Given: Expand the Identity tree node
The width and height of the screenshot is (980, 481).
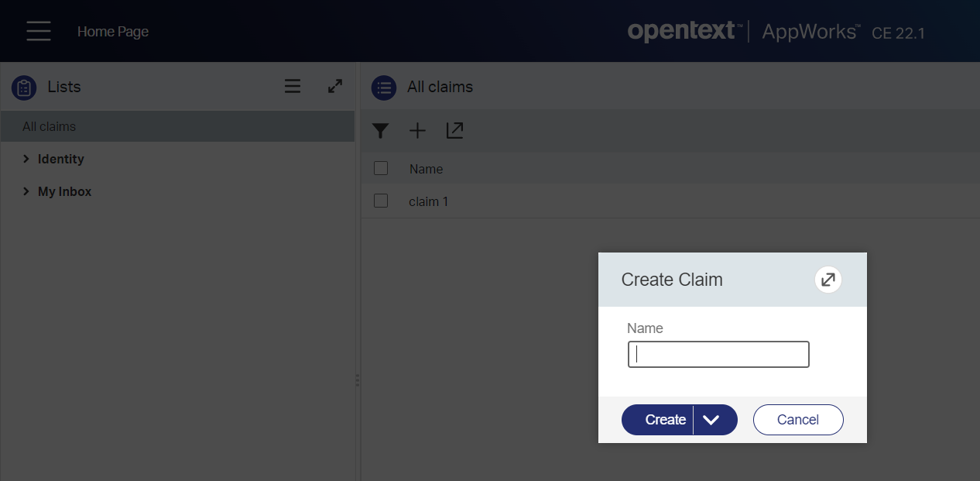Looking at the screenshot, I should (x=26, y=159).
